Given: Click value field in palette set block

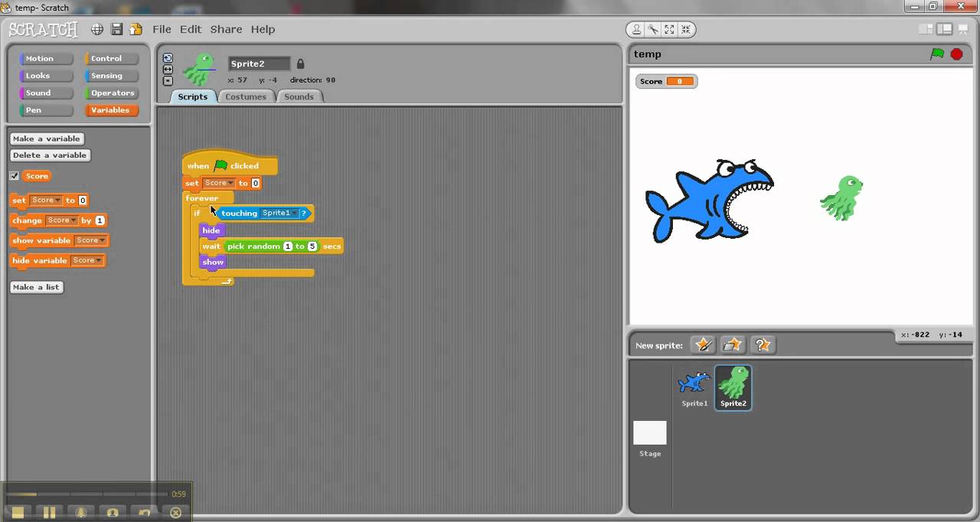Looking at the screenshot, I should coord(83,201).
